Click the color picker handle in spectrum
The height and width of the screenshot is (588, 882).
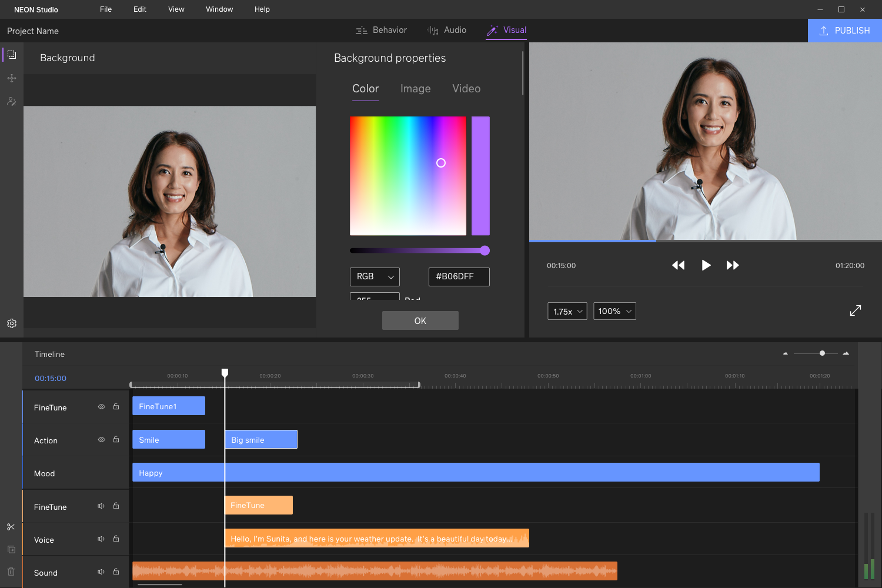(x=441, y=163)
